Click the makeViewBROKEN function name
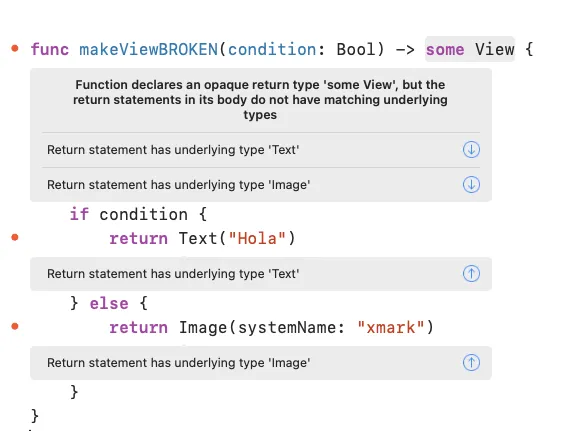Viewport: 577px width, 431px height. pyautogui.click(x=149, y=49)
